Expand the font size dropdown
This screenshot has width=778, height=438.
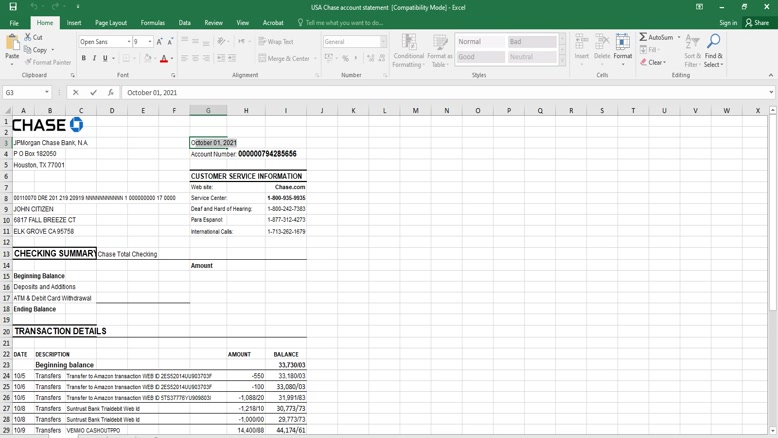click(150, 42)
